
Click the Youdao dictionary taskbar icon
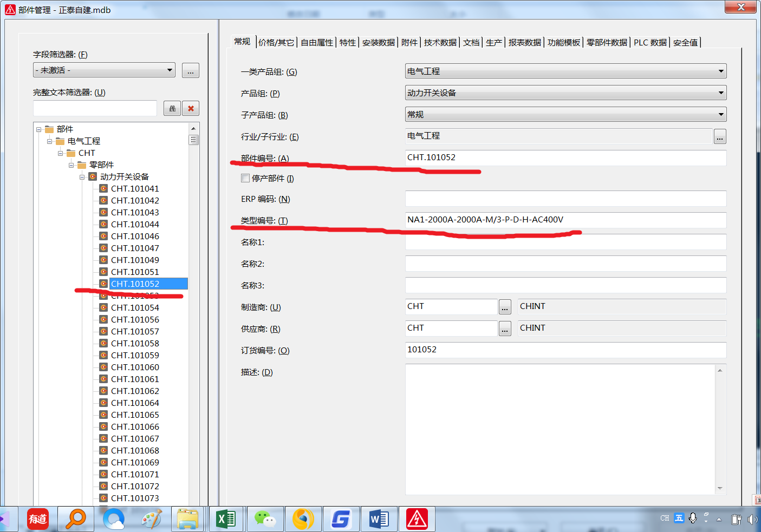[x=38, y=520]
